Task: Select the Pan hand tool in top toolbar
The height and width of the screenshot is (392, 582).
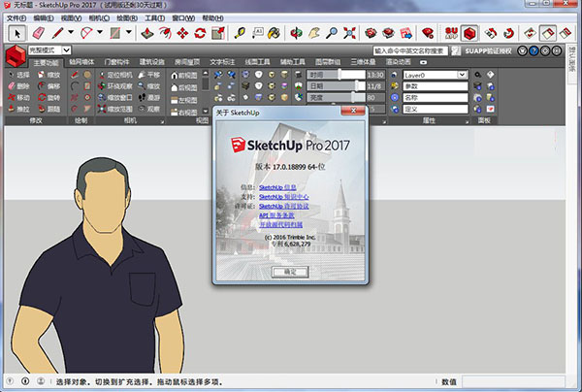Action: [x=314, y=33]
